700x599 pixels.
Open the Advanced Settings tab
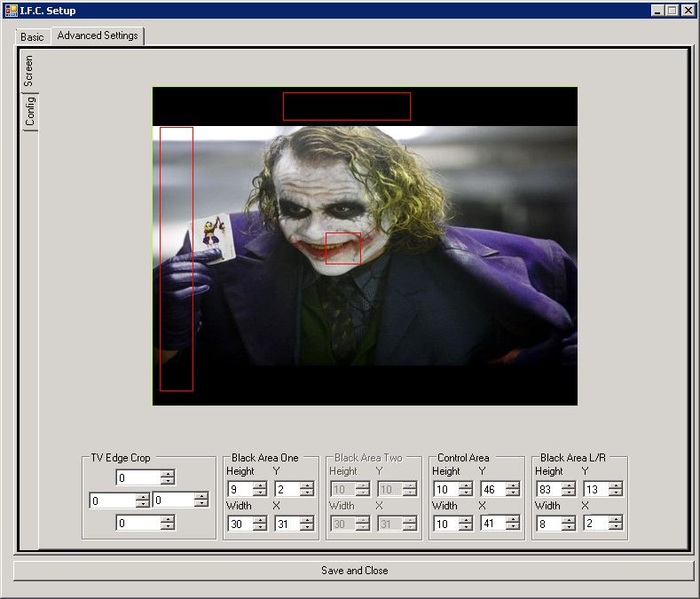(98, 36)
